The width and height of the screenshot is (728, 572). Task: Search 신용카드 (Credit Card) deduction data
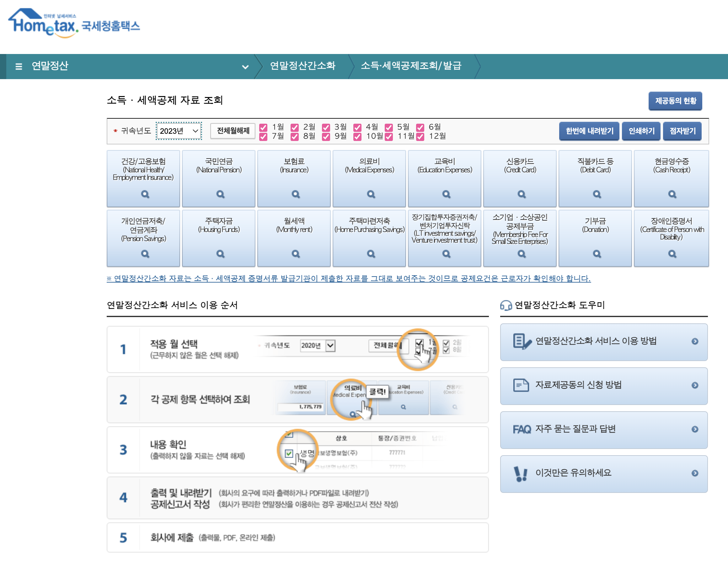[520, 194]
